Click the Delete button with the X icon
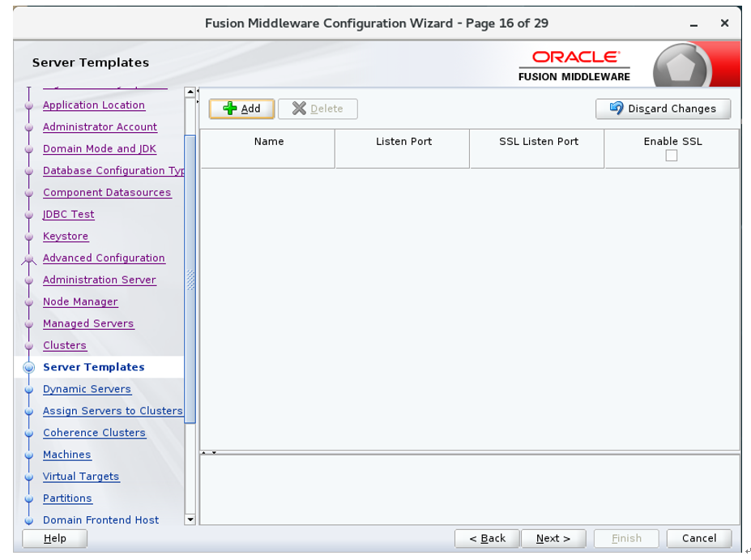The image size is (751, 560). pos(318,109)
